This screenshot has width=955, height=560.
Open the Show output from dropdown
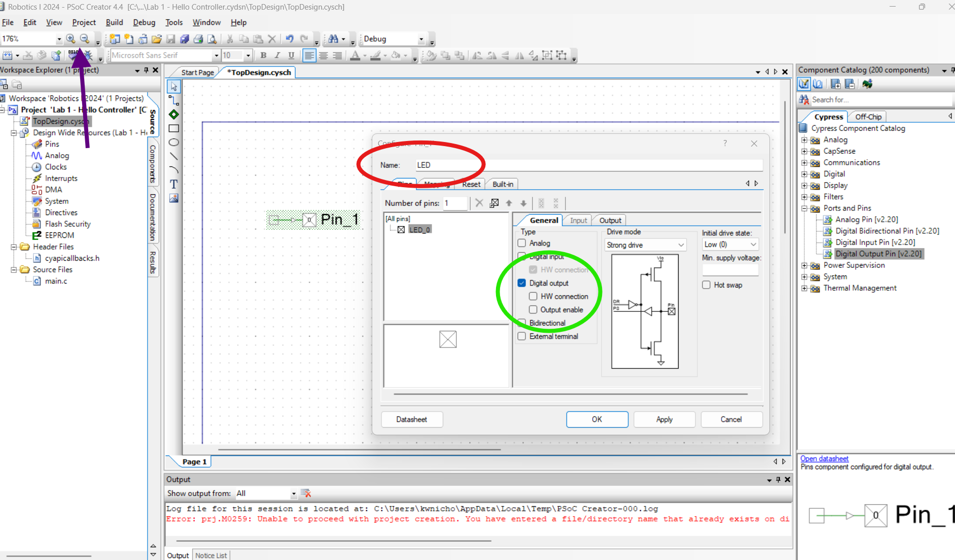click(x=293, y=494)
